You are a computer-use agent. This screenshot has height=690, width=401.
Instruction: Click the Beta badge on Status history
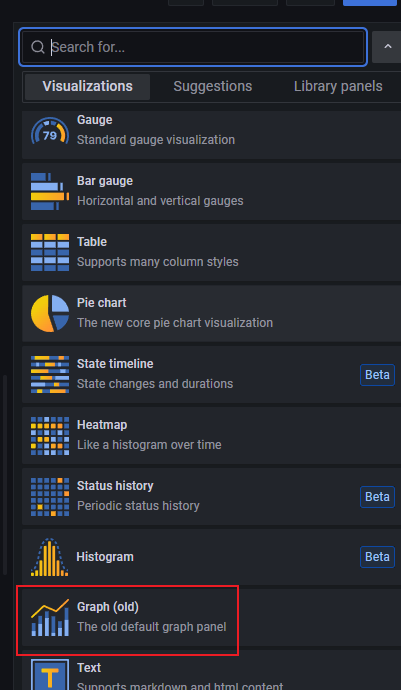(x=377, y=497)
